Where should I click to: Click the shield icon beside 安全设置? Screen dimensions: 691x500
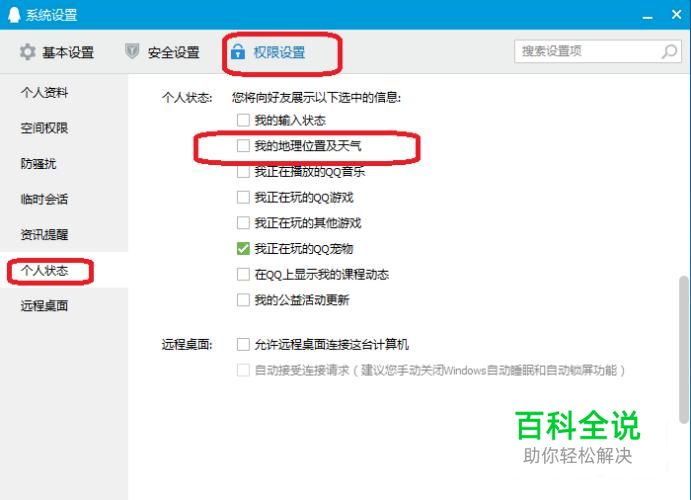132,51
